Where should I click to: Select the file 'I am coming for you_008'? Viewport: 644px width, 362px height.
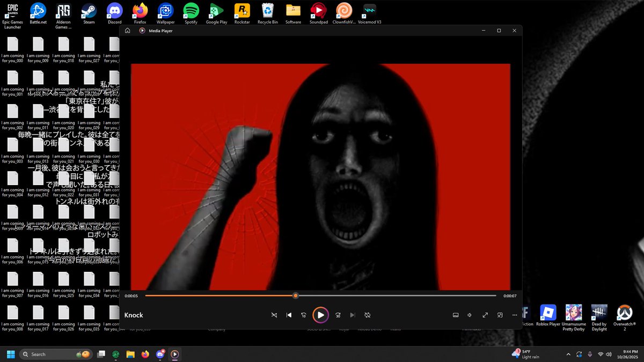click(x=12, y=319)
